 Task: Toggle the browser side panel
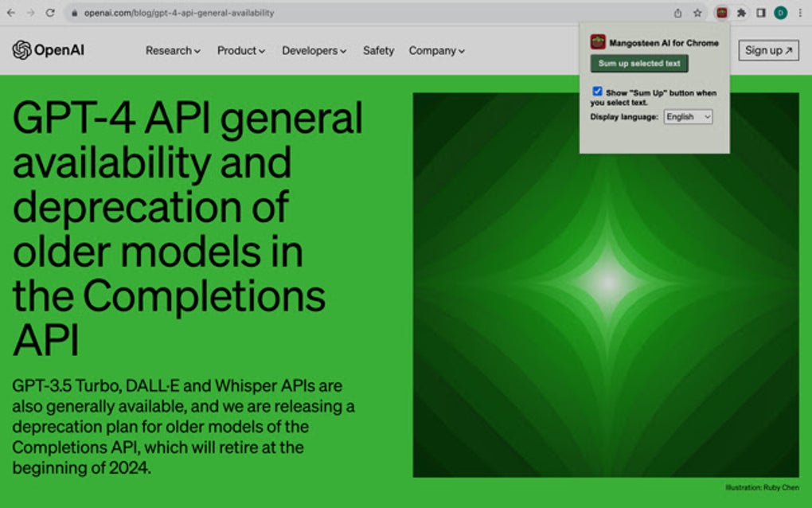pyautogui.click(x=761, y=13)
